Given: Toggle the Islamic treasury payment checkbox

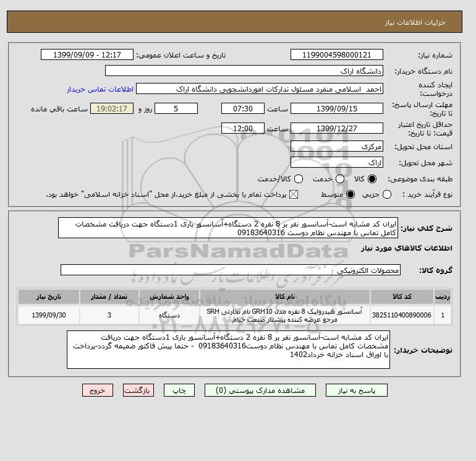Looking at the screenshot, I should (294, 194).
